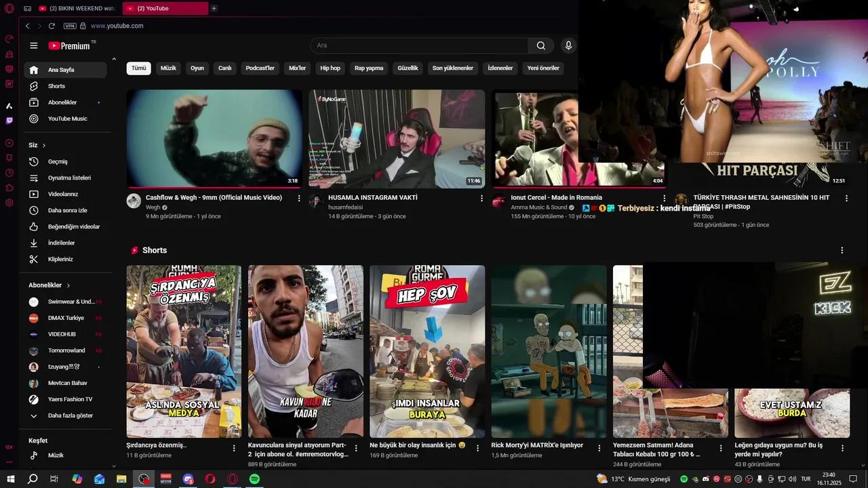Open options for Cashflow & Wegh video
This screenshot has height=488, width=868.
(299, 199)
